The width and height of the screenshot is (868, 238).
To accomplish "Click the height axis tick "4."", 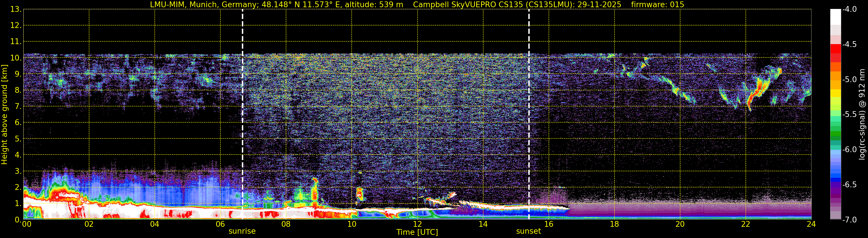I will (18, 155).
